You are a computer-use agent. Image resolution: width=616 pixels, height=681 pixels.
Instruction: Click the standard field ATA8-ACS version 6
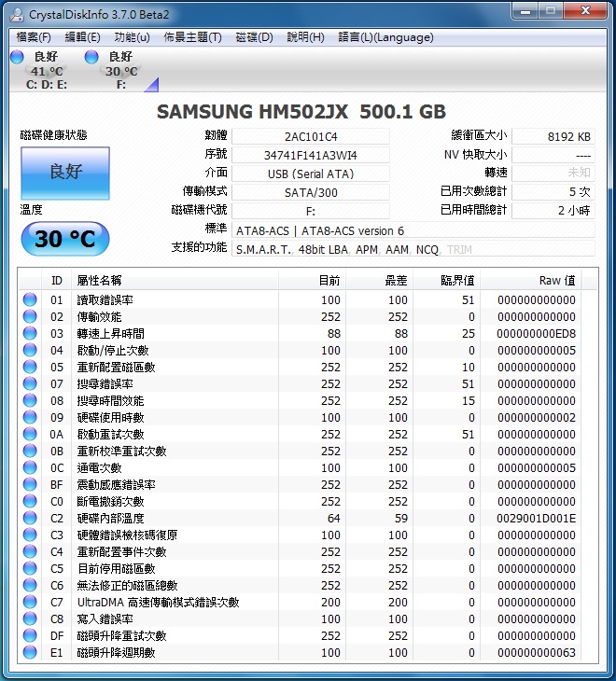pos(413,230)
